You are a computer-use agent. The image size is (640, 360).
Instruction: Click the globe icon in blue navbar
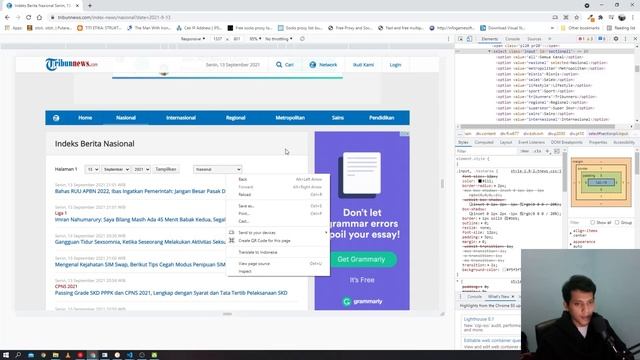click(x=56, y=118)
